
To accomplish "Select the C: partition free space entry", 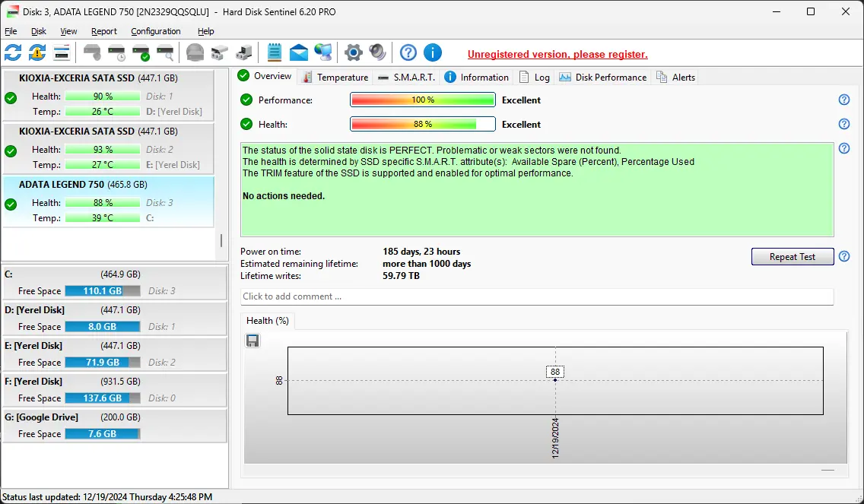I will click(x=115, y=283).
